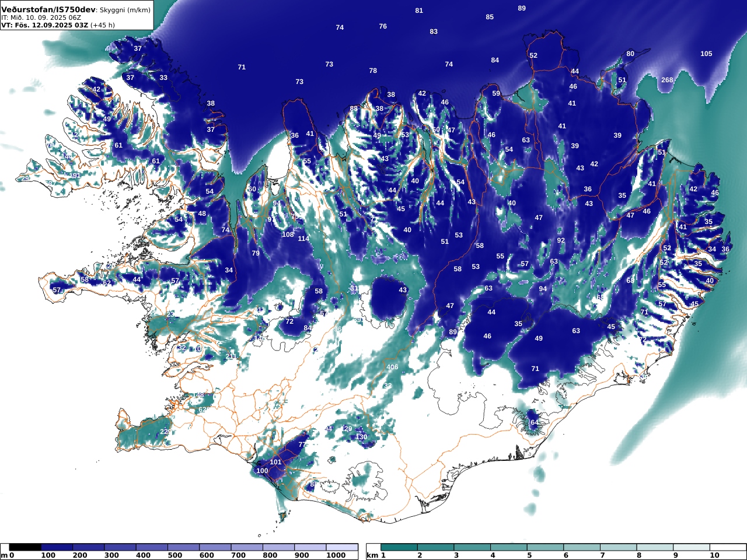Click the darkest teal 1–2 km legend swatch
The image size is (747, 560).
[399, 547]
